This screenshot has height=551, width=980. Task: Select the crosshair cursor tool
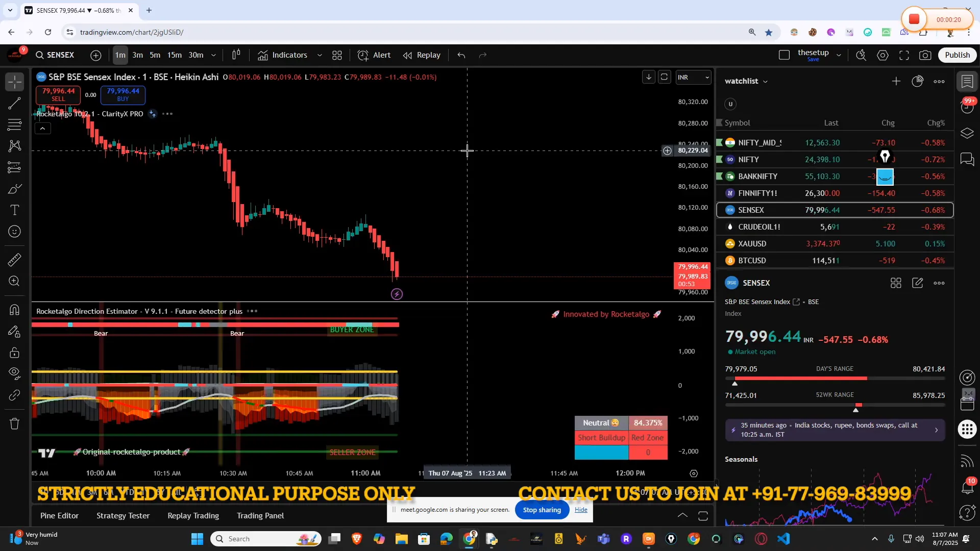point(15,82)
